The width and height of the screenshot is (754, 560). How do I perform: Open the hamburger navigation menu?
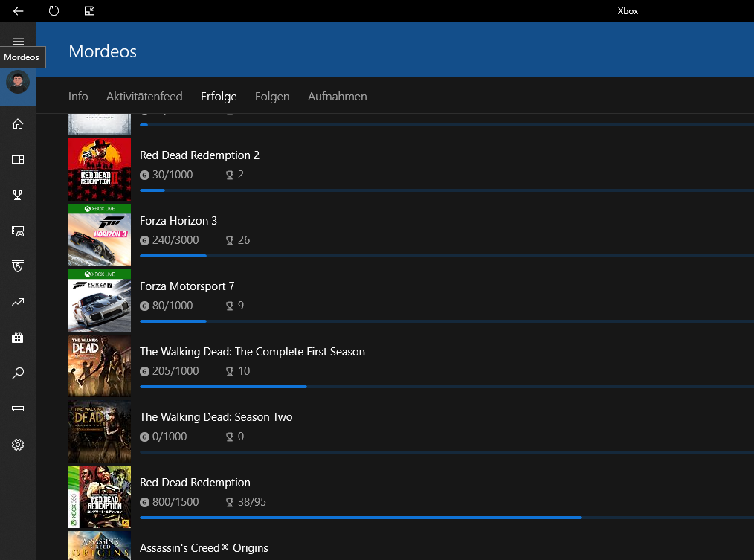coord(18,41)
